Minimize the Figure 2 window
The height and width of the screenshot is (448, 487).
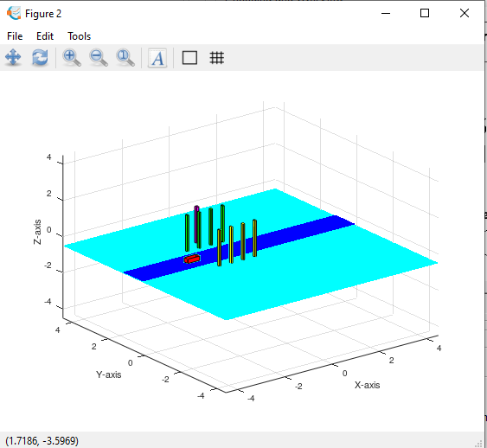pyautogui.click(x=386, y=13)
